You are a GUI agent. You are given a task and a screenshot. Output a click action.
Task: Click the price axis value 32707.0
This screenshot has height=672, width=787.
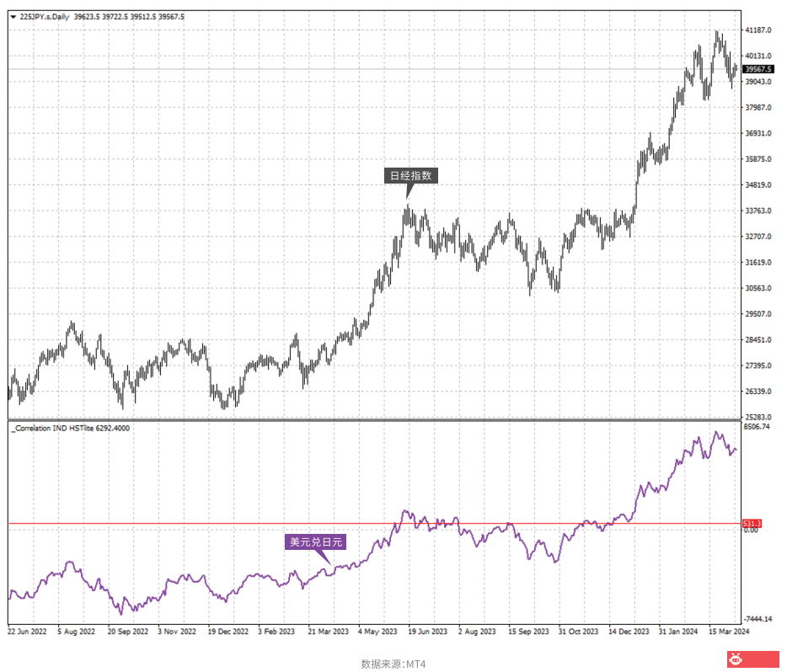(758, 237)
